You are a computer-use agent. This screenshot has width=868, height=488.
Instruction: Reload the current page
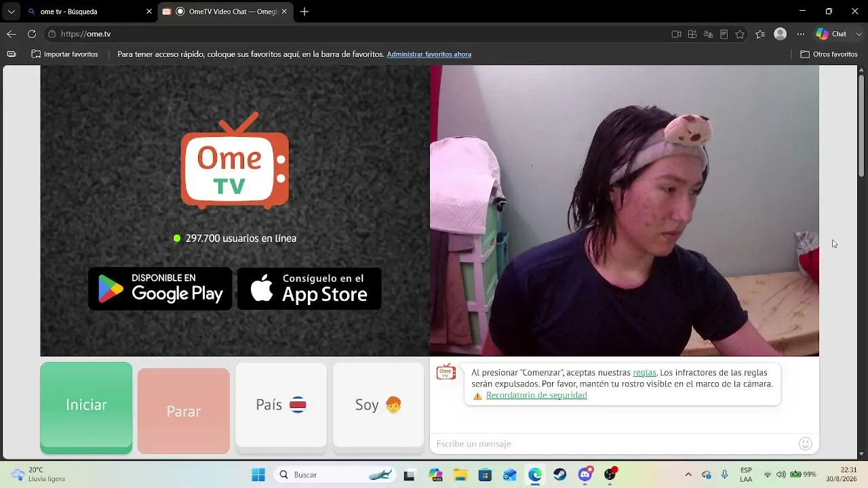tap(32, 34)
